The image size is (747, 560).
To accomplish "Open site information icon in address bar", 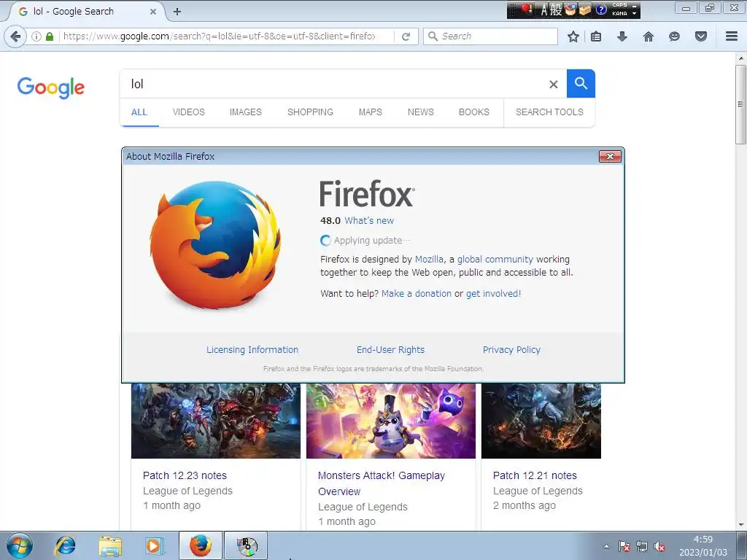I will [x=36, y=36].
